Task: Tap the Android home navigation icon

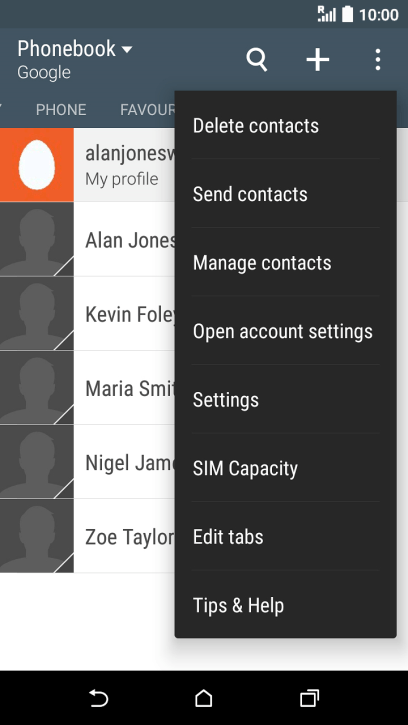Action: tap(204, 698)
